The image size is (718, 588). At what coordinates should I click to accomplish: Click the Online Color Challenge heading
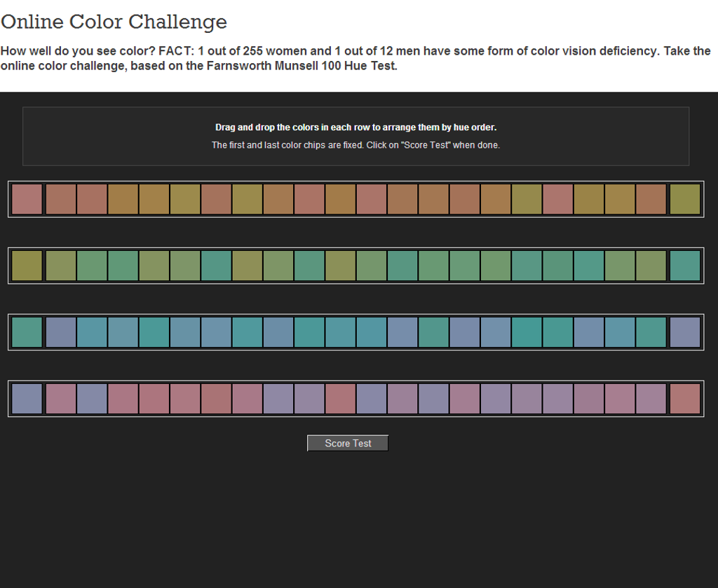coord(114,22)
